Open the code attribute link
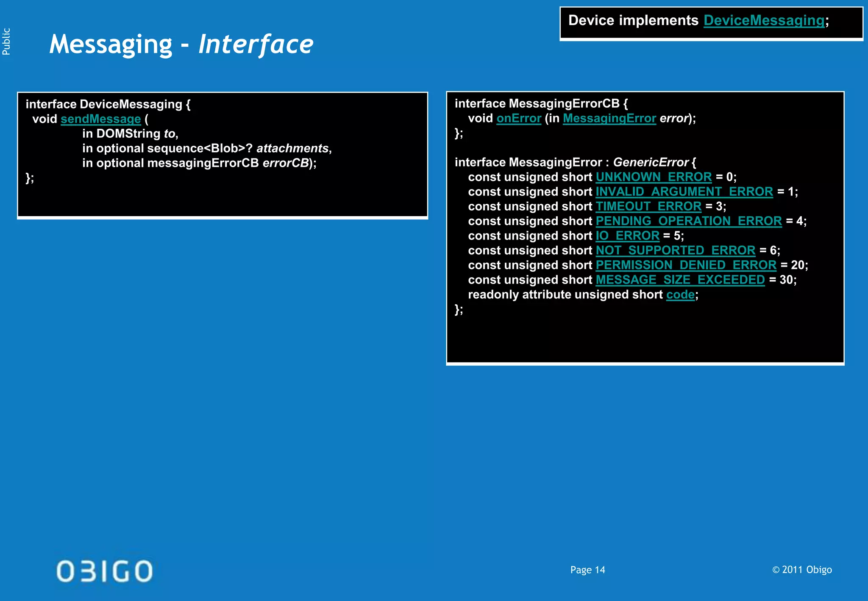Image resolution: width=868 pixels, height=601 pixels. [x=680, y=295]
